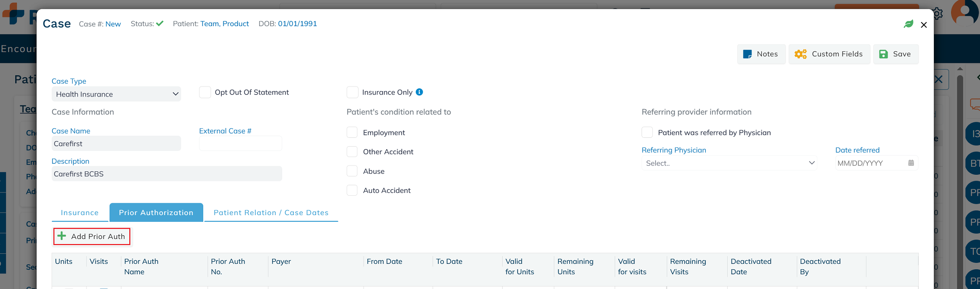Open the Date referred calendar picker icon
This screenshot has height=289, width=980.
coord(911,163)
